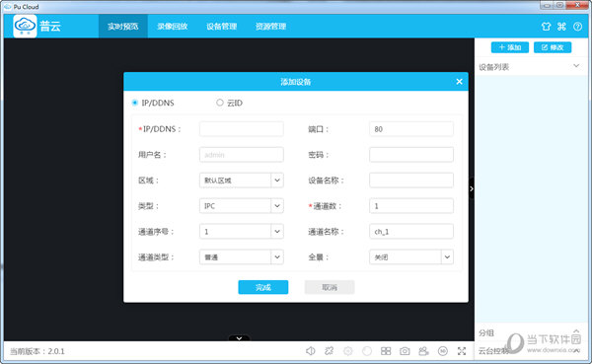
Task: Open the 类型 dropdown showing IPC
Action: click(x=242, y=206)
